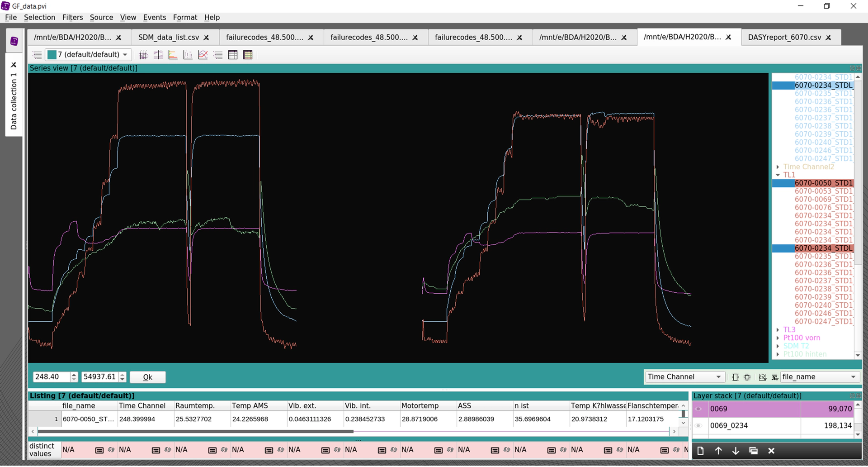This screenshot has height=467, width=868.
Task: Expand the Pt100 vorn tree group
Action: pyautogui.click(x=778, y=338)
